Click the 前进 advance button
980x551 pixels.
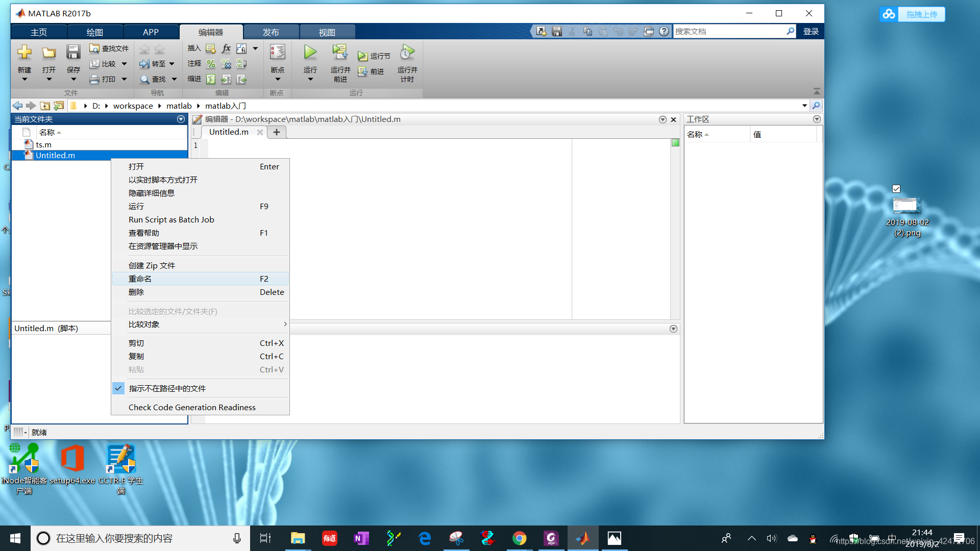[371, 71]
